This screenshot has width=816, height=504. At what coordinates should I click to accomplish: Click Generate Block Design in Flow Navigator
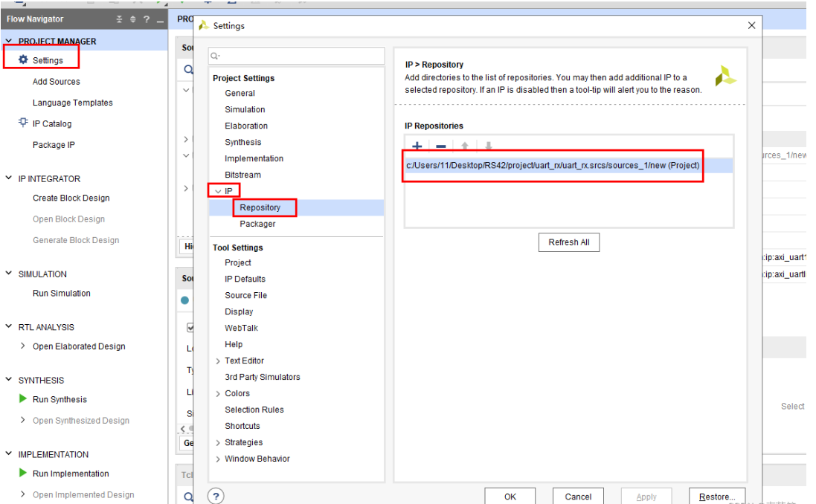[76, 240]
